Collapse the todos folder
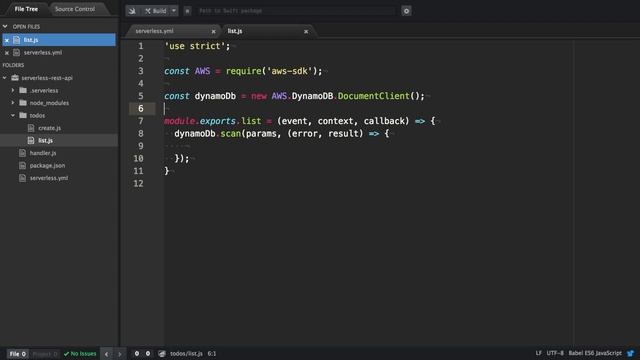The height and width of the screenshot is (360, 640). pyautogui.click(x=13, y=116)
